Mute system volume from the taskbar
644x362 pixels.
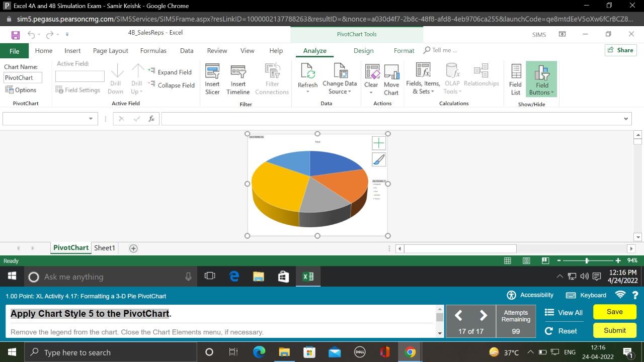(x=583, y=276)
